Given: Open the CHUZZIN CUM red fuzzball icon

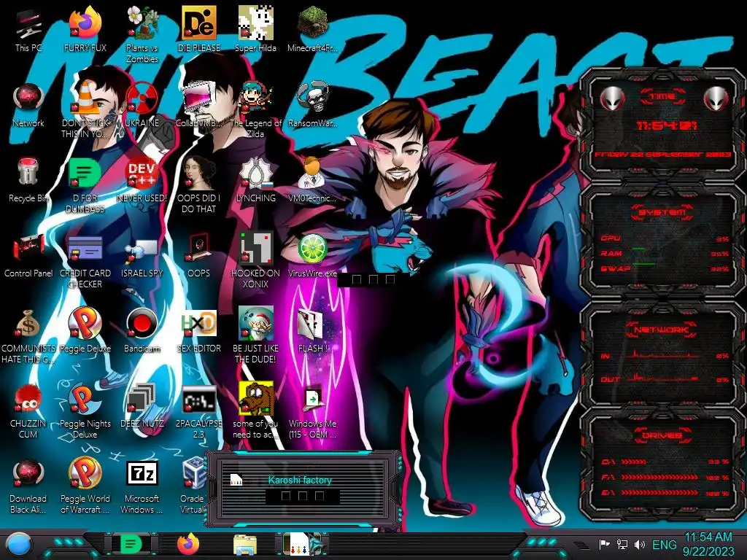Looking at the screenshot, I should (x=28, y=411).
